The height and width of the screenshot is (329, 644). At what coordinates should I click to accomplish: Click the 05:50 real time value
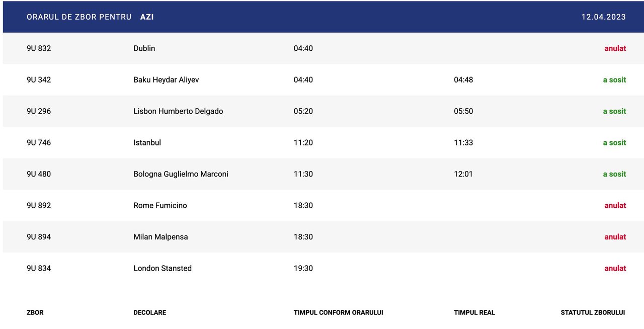point(463,111)
